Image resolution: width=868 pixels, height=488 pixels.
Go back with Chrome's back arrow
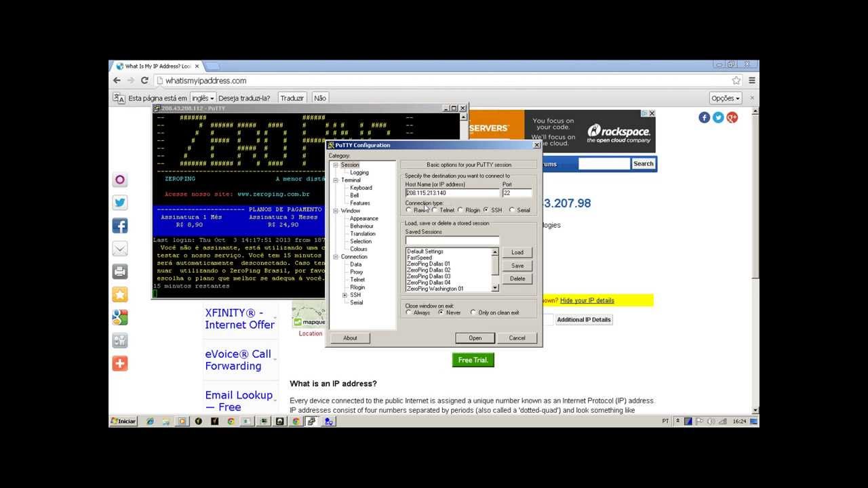(x=117, y=80)
